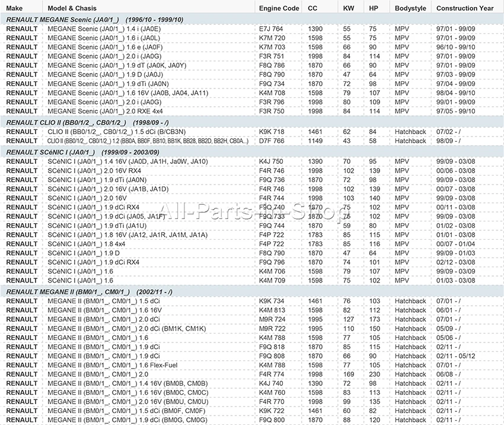Image resolution: width=504 pixels, height=425 pixels.
Task: Click HP value 230
Action: coord(375,375)
